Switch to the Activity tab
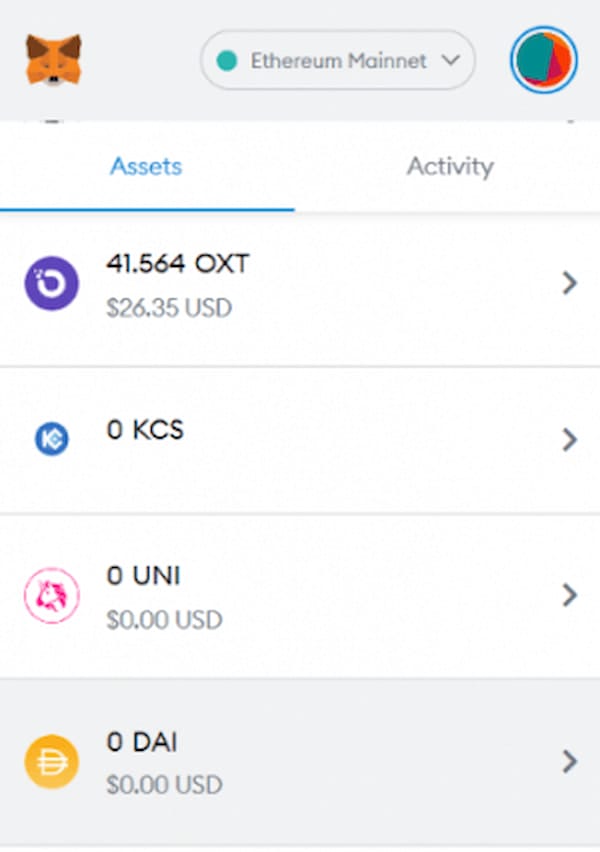Screen dimensions: 600x852 click(449, 166)
